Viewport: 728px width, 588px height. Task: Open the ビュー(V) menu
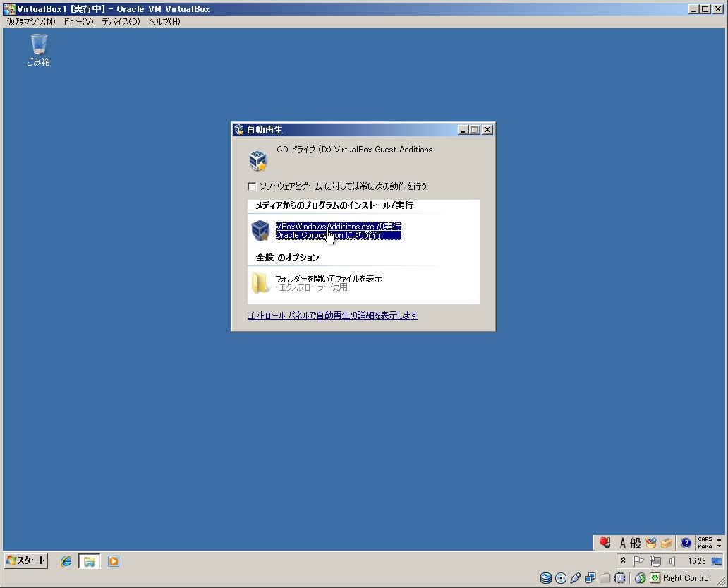[78, 22]
